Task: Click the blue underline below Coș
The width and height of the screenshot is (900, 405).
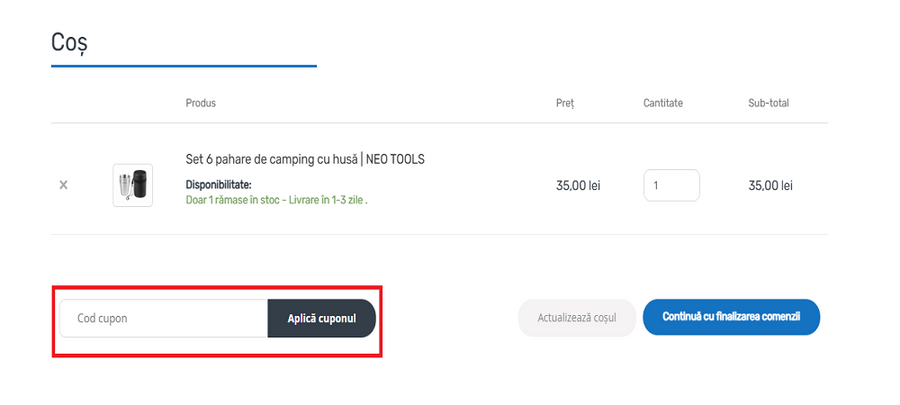Action: (x=184, y=66)
